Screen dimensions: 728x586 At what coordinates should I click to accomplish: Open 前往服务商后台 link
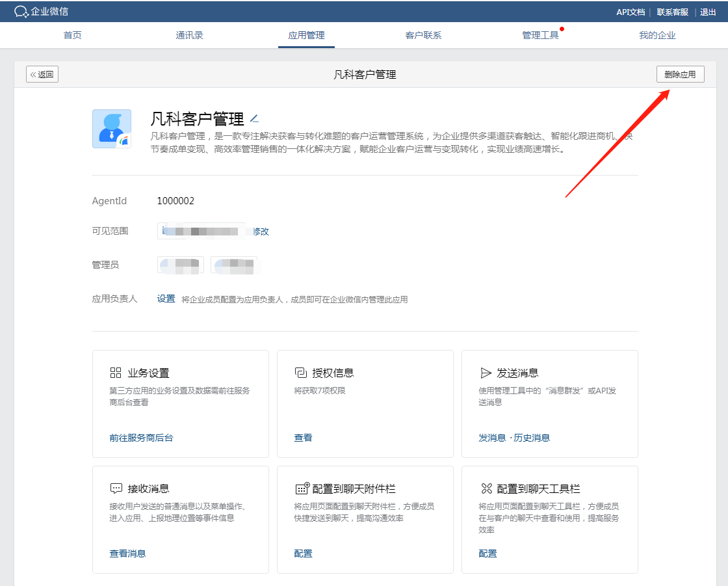click(141, 438)
